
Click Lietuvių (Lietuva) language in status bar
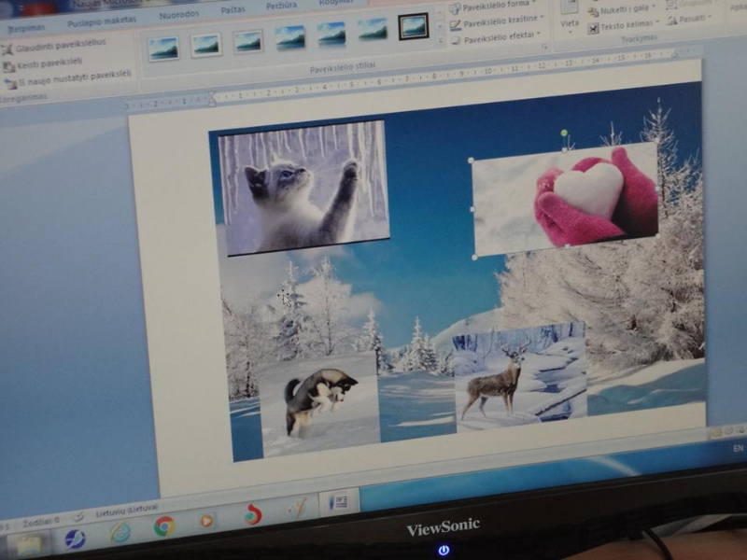127,511
